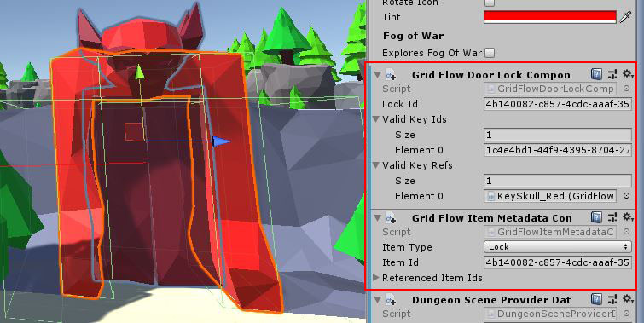
Task: Open presets for Grid Flow Item Metadata
Action: tap(612, 218)
